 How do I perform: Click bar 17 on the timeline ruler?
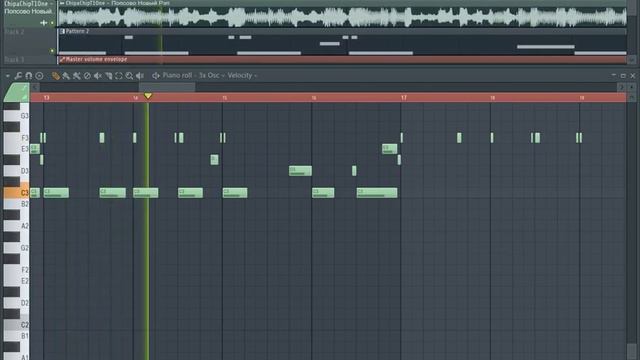403,98
